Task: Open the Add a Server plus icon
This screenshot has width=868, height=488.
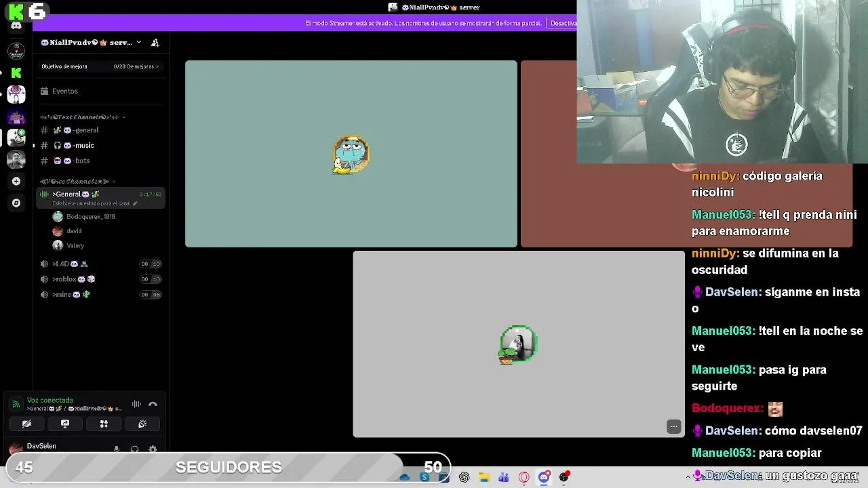Action: [x=16, y=181]
